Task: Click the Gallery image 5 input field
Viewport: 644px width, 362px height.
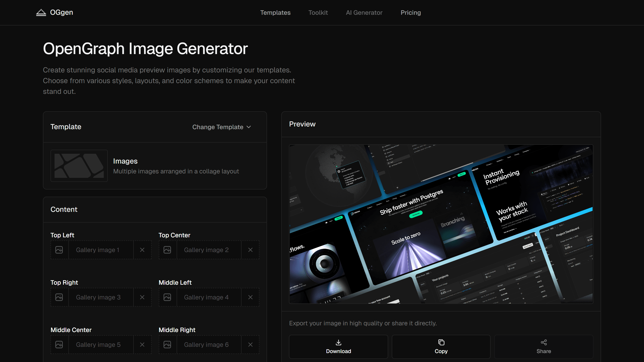Action: point(100,344)
